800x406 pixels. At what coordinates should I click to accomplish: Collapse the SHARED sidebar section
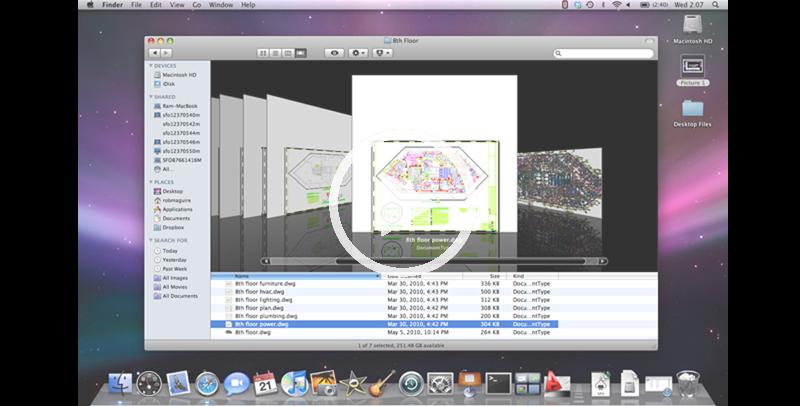coord(149,96)
